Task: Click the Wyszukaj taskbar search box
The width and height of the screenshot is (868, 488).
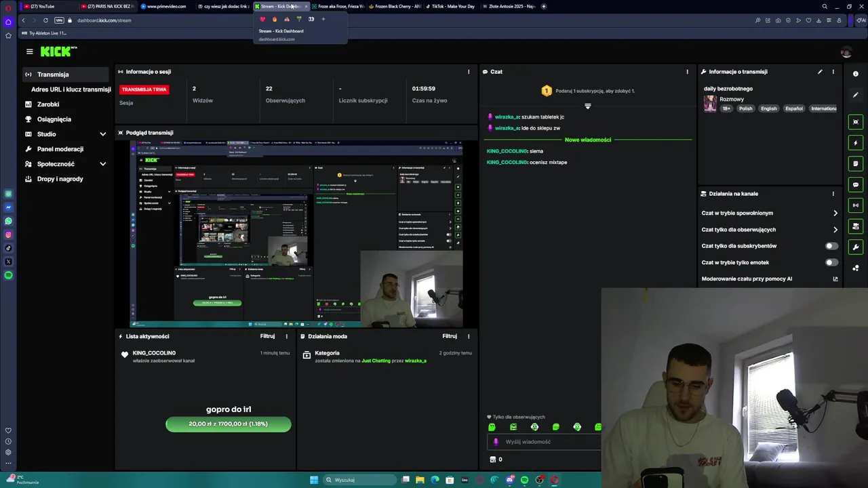Action: (358, 480)
